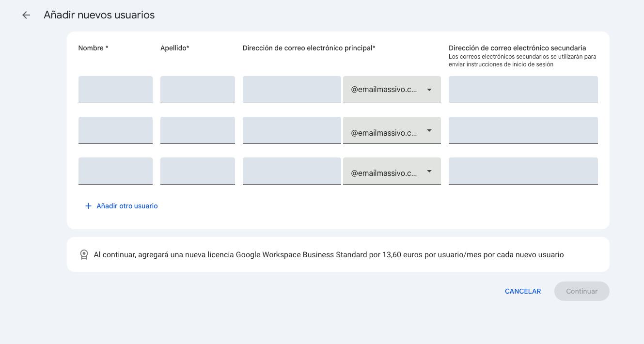Viewport: 644px width, 344px height.
Task: Open second row domain dropdown
Action: [392, 130]
